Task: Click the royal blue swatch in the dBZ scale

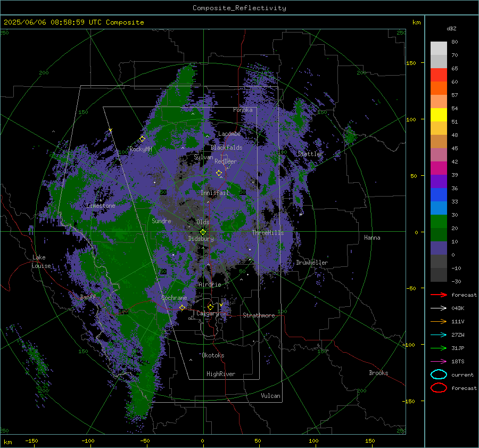Action: (439, 195)
